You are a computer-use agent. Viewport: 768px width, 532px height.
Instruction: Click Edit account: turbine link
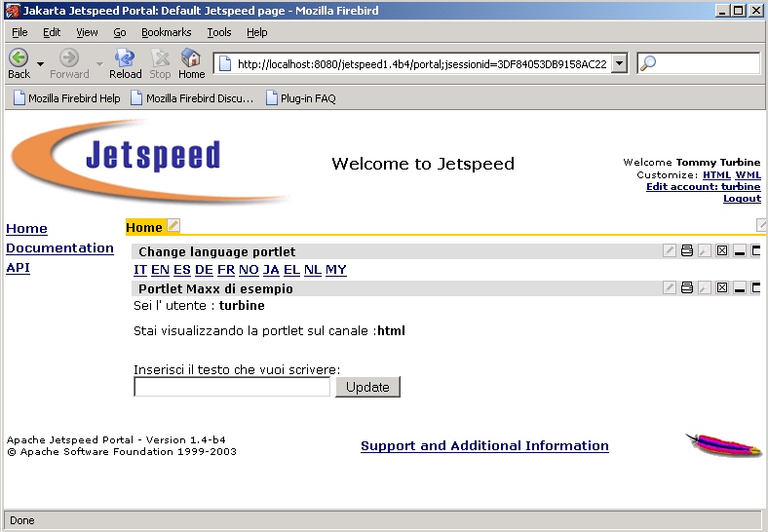pyautogui.click(x=704, y=187)
